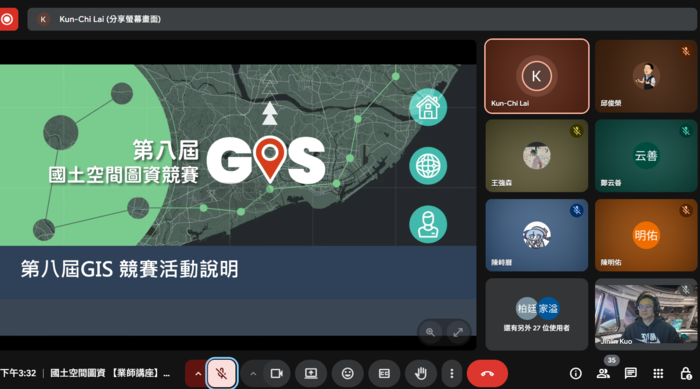The width and height of the screenshot is (700, 389).
Task: Zoom into the shared presentation
Action: 430,332
